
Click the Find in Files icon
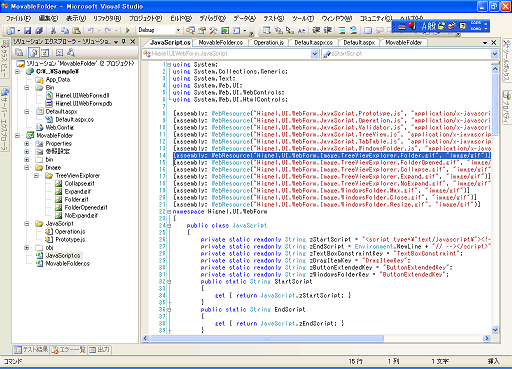click(190, 31)
